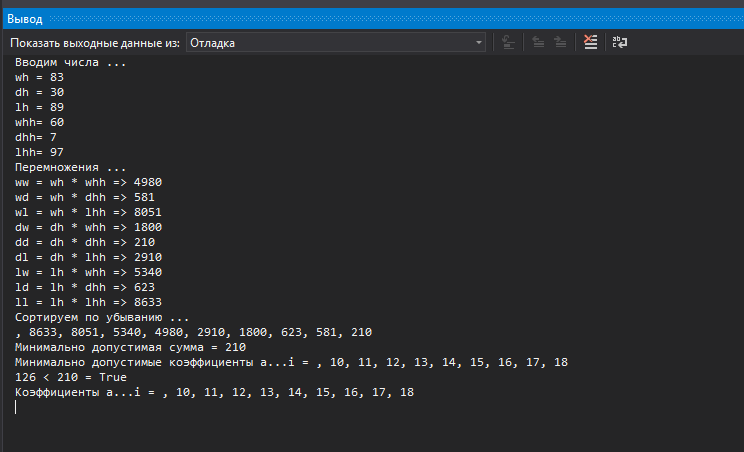The image size is (744, 452).
Task: Click the line 'Перемножения ...'
Action: coord(71,167)
